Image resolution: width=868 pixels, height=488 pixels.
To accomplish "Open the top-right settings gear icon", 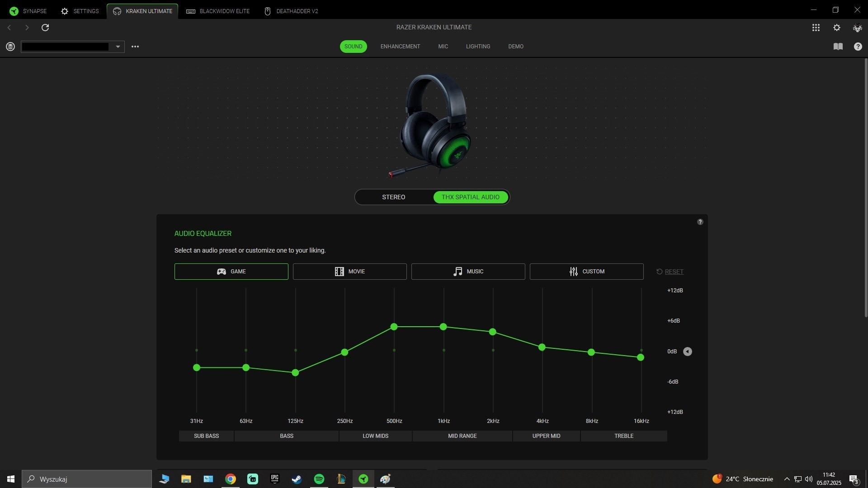I will click(x=837, y=28).
